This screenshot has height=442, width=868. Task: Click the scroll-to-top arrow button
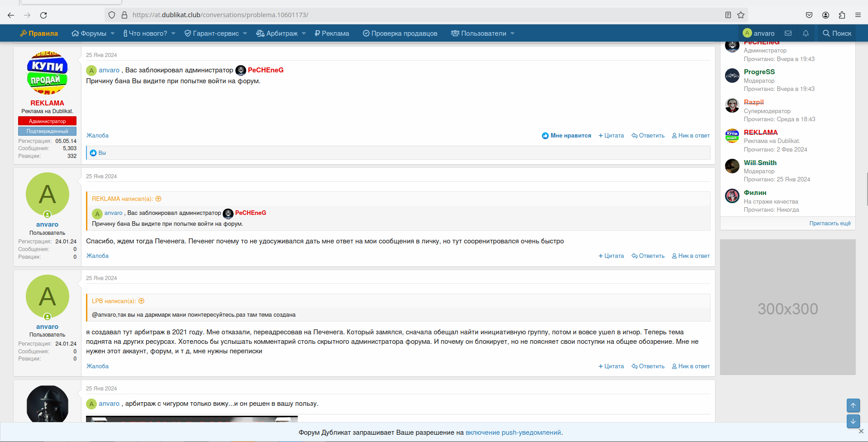tap(853, 405)
